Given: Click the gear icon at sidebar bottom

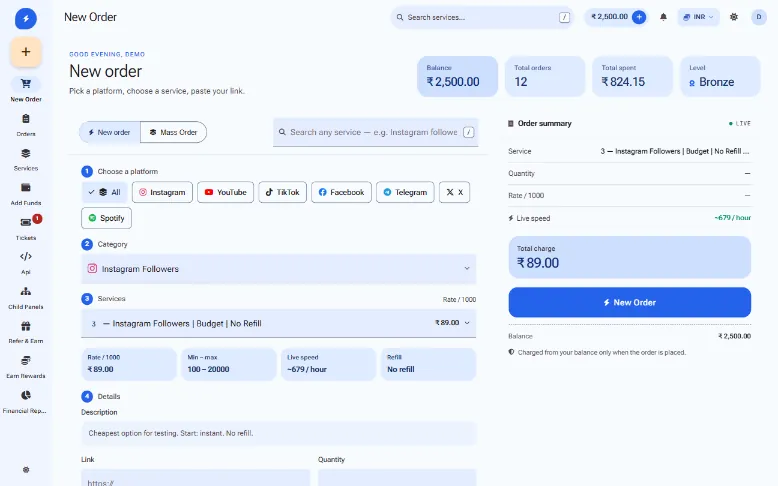Looking at the screenshot, I should point(26,470).
